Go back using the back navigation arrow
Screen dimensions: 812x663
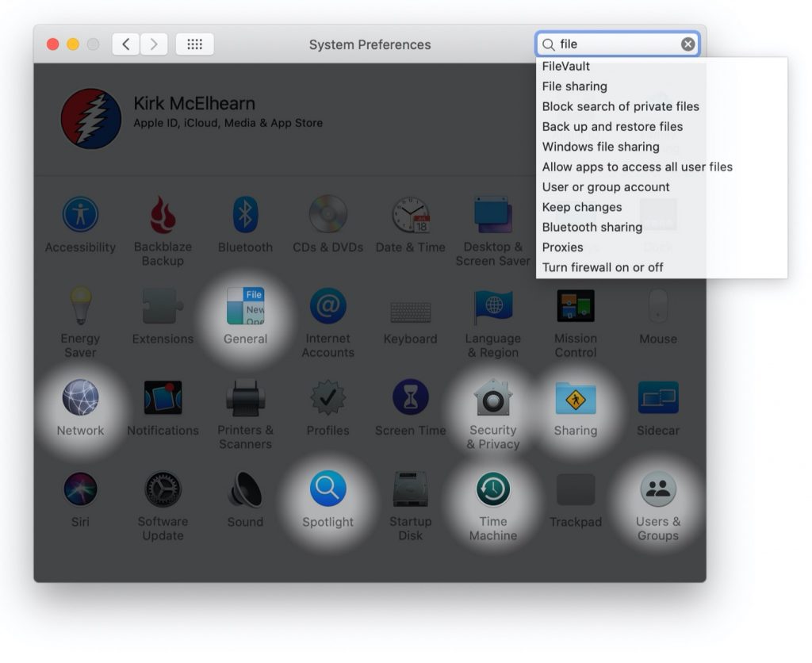[x=126, y=44]
